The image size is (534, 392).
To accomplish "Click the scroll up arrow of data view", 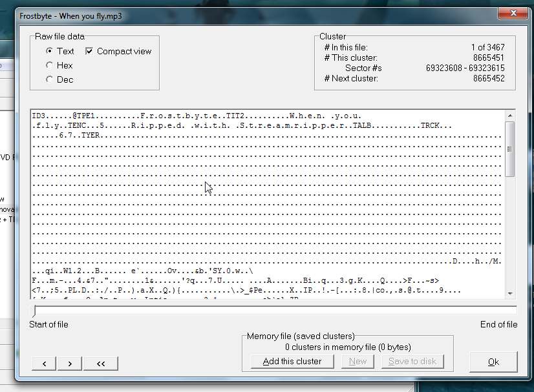I will [x=510, y=116].
